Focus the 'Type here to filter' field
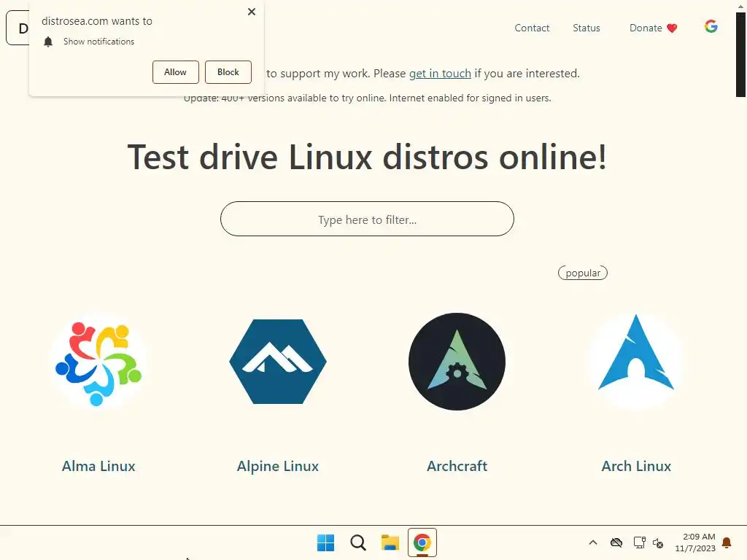This screenshot has width=747, height=560. coord(367,219)
